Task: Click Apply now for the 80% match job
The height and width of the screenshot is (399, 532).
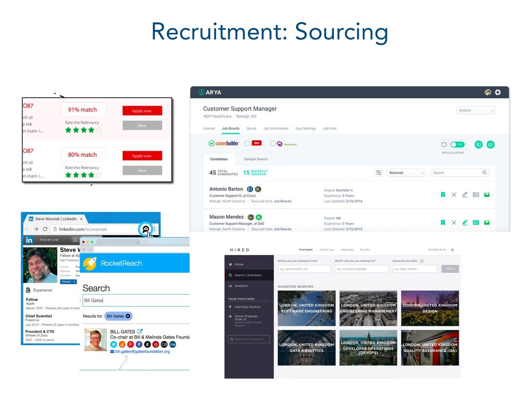Action: click(142, 156)
